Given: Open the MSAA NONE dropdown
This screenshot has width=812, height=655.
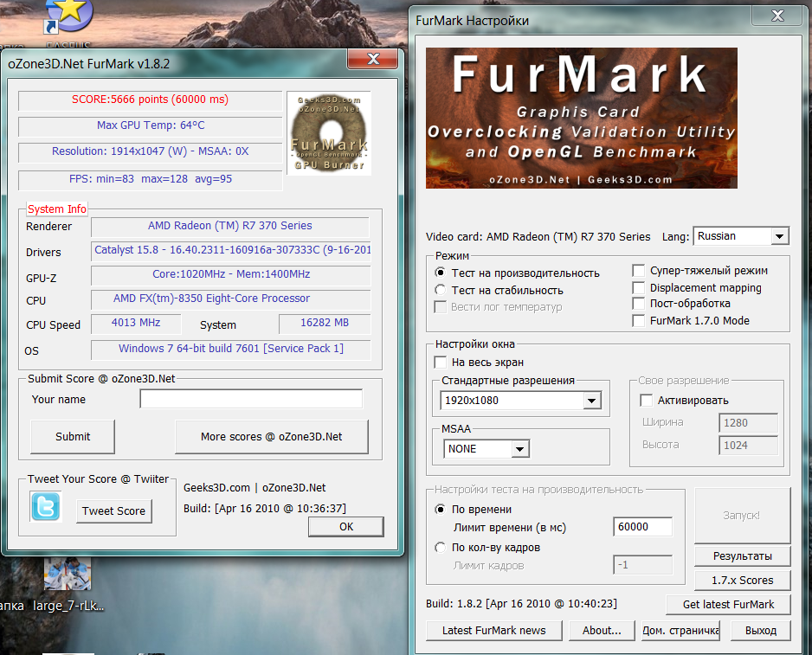Looking at the screenshot, I should tap(519, 449).
